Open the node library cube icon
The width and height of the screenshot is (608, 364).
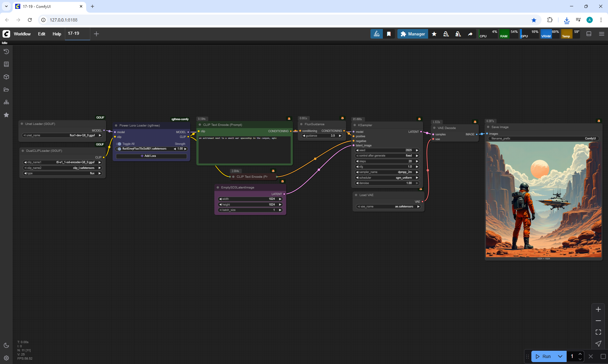click(x=6, y=77)
